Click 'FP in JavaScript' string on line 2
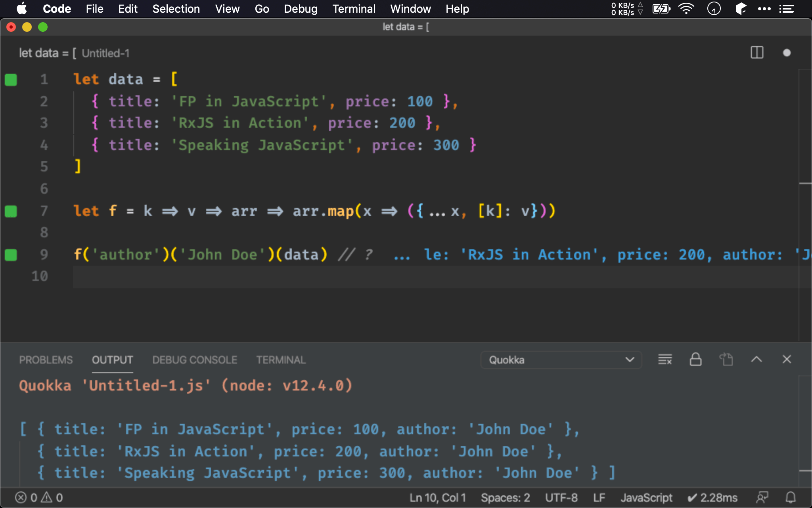Screen dimensions: 812x508 tap(249, 102)
